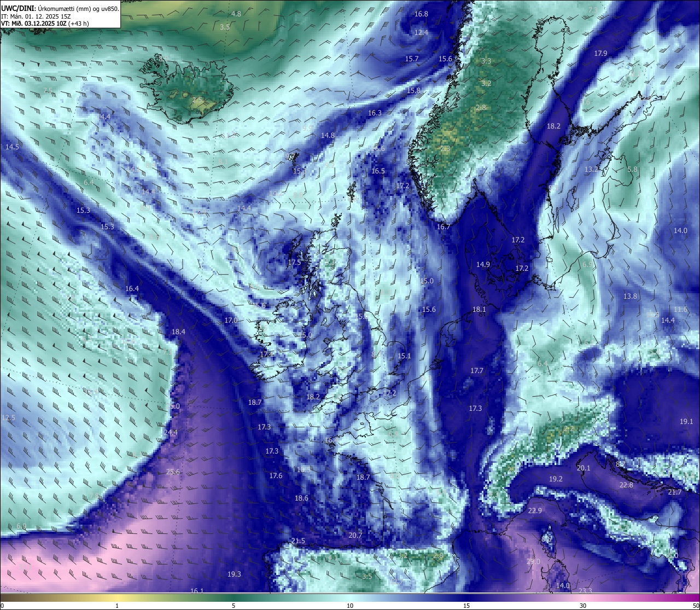Click the 16.8 value north of Norway
The height and width of the screenshot is (610, 700).
(x=421, y=14)
